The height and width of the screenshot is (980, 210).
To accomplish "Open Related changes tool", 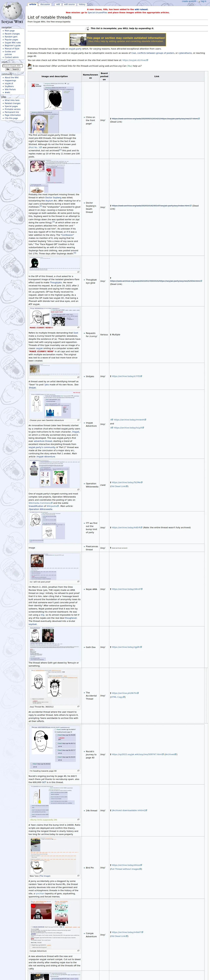I will point(13,104).
